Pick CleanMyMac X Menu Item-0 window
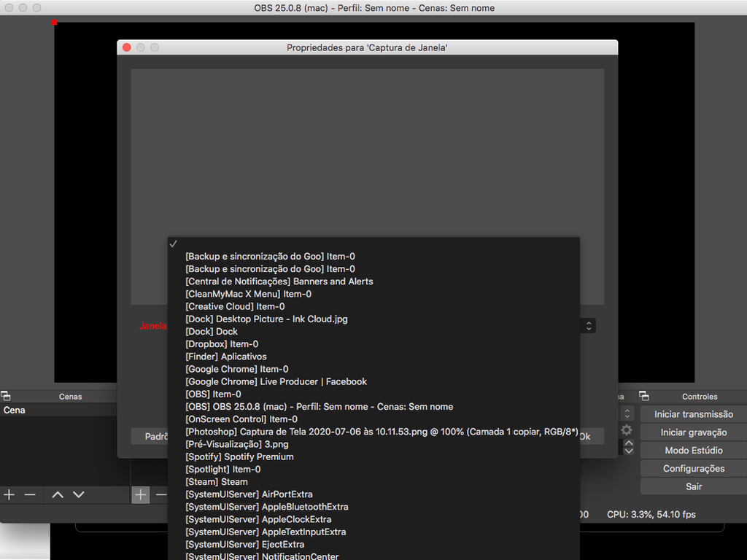This screenshot has width=747, height=560. (x=373, y=294)
